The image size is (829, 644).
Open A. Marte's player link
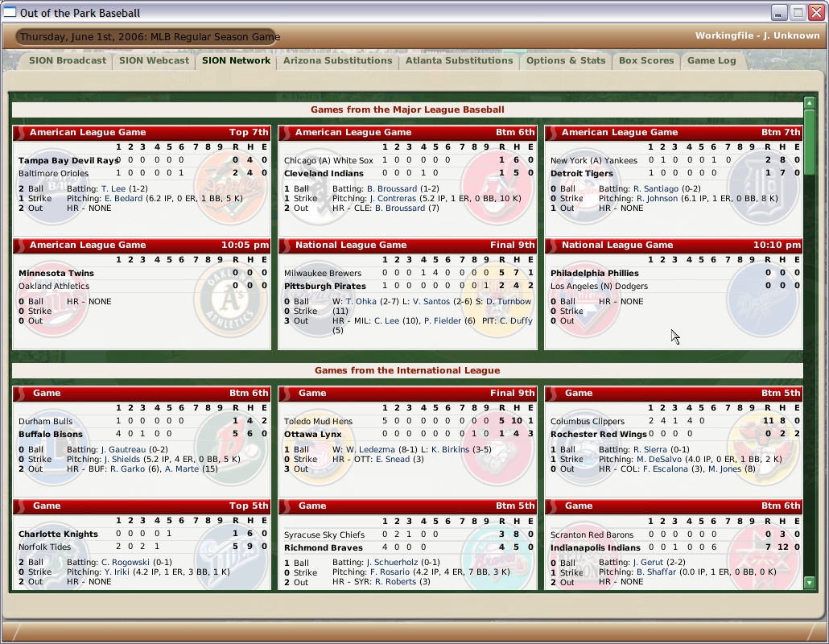182,469
